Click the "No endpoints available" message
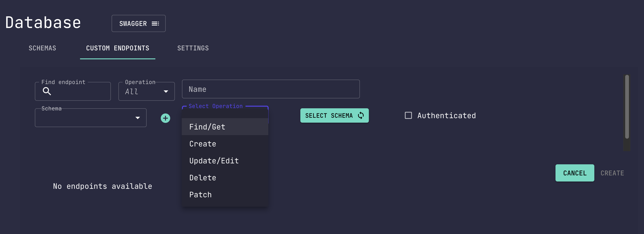This screenshot has height=234, width=644. [x=102, y=186]
